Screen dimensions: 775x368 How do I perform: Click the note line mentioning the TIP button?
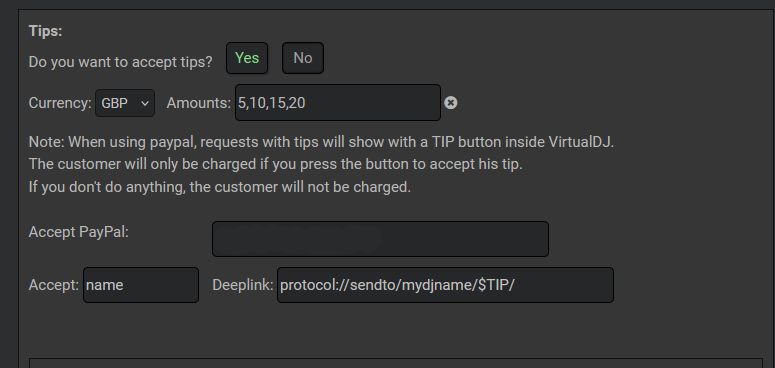point(321,142)
